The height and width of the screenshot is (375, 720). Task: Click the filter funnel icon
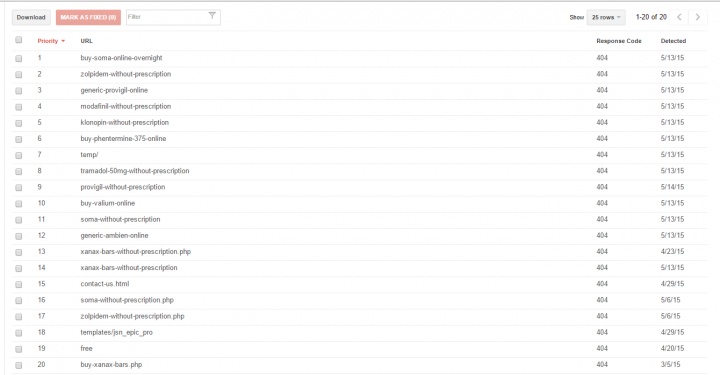click(x=212, y=16)
